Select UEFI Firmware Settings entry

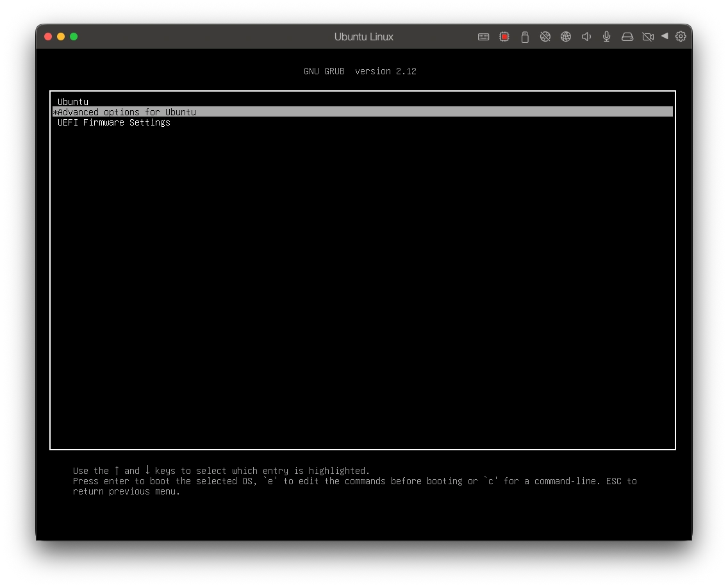click(363, 122)
